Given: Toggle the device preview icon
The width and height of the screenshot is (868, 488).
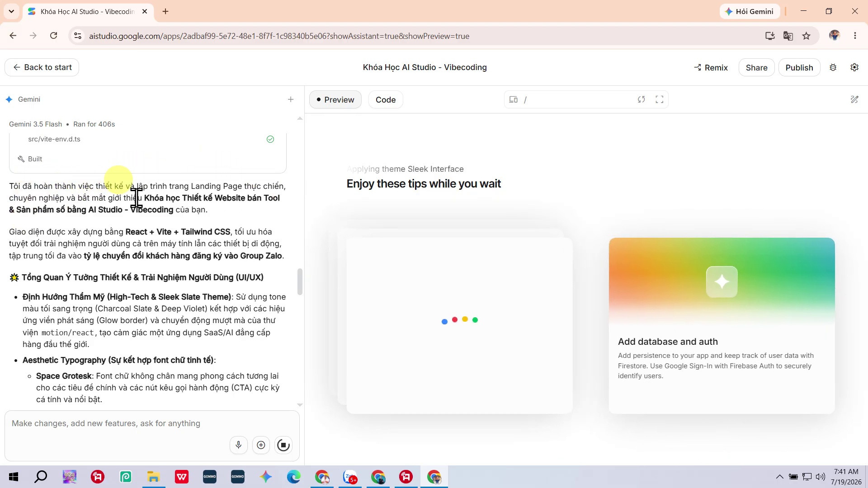Looking at the screenshot, I should 514,99.
